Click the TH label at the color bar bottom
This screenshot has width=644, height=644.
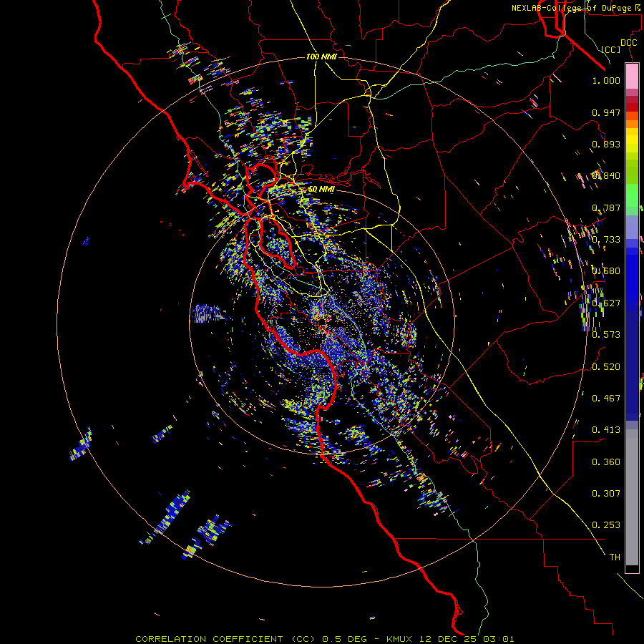tap(615, 557)
